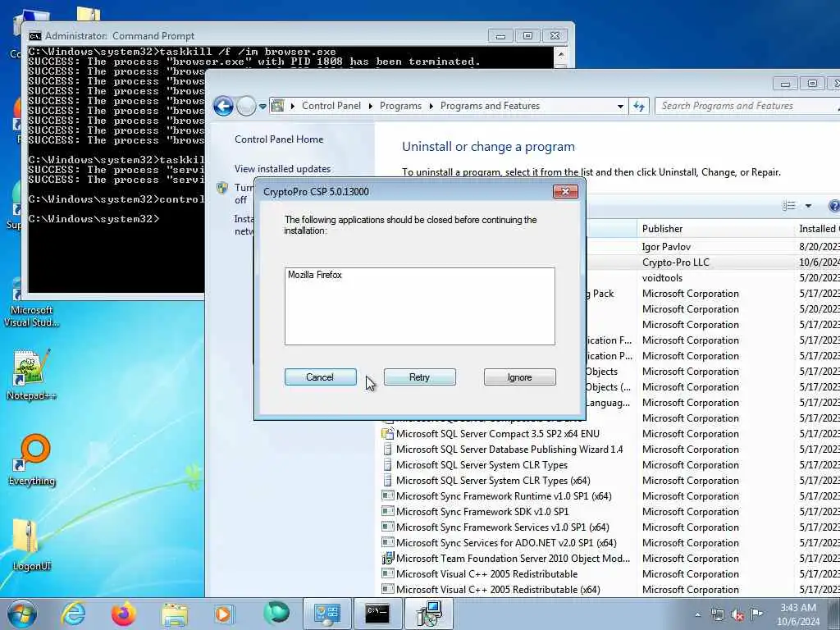This screenshot has width=840, height=630.
Task: Open the Windows Start menu
Action: tap(22, 614)
